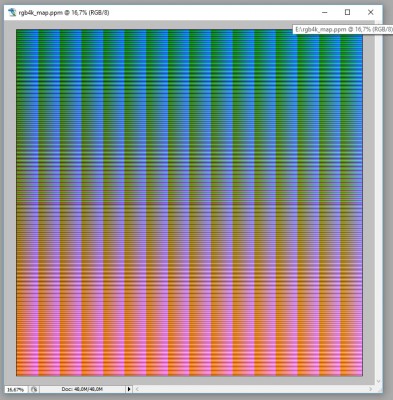Maximize the rgb4k_map.ppm document window
The image size is (393, 400).
347,13
